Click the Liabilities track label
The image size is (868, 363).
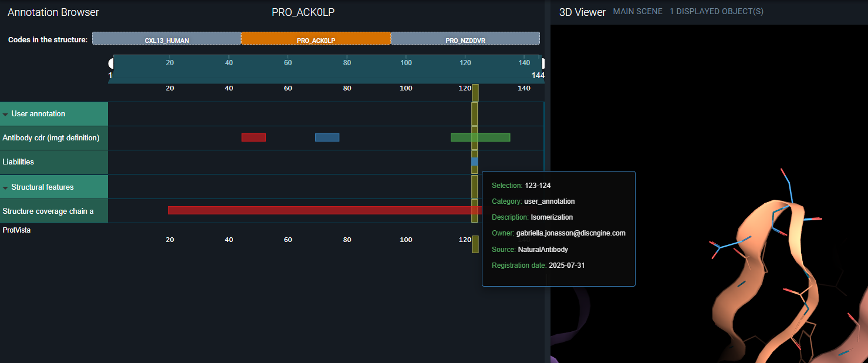tap(18, 162)
